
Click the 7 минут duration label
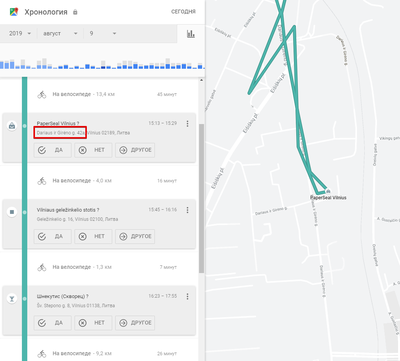pos(168,267)
